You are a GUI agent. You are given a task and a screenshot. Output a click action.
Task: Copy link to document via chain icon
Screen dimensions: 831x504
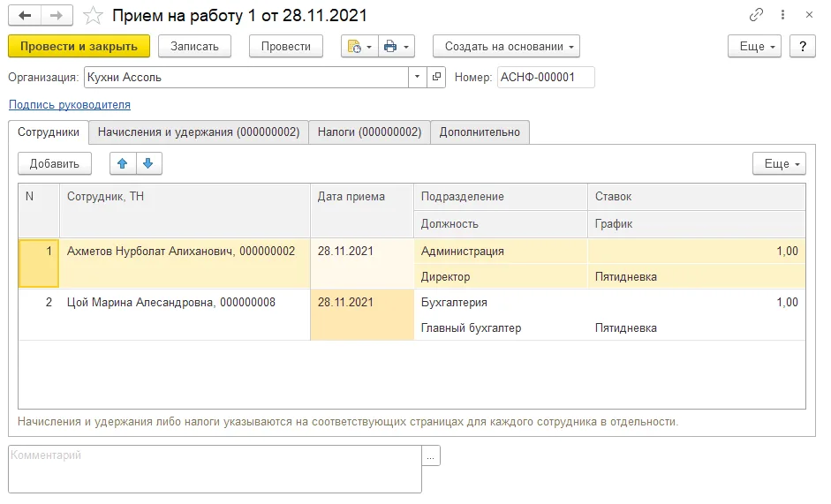756,14
